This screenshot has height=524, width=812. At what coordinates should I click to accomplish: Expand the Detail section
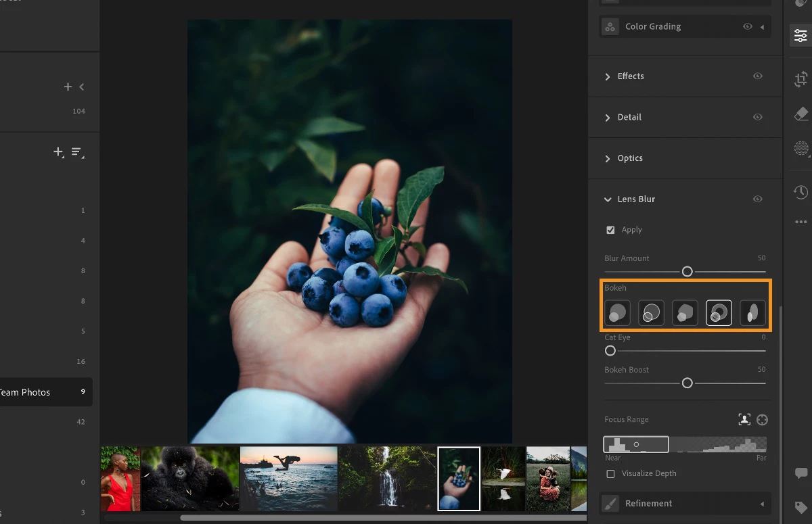coord(629,117)
